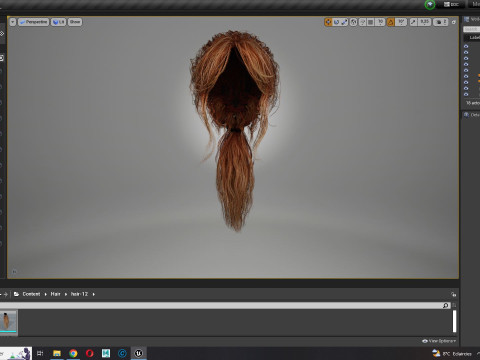The height and width of the screenshot is (360, 480).
Task: Switch to the Details tab
Action: [472, 115]
